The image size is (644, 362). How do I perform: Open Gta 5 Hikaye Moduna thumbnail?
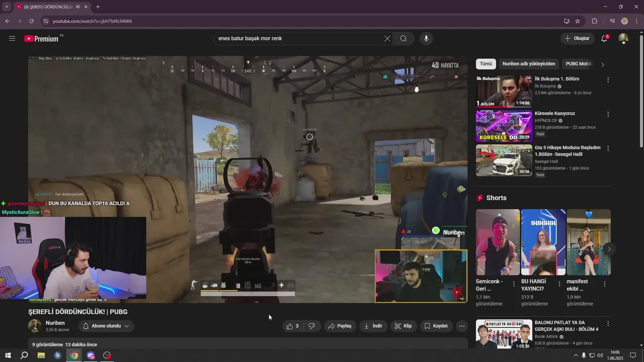coord(504,160)
